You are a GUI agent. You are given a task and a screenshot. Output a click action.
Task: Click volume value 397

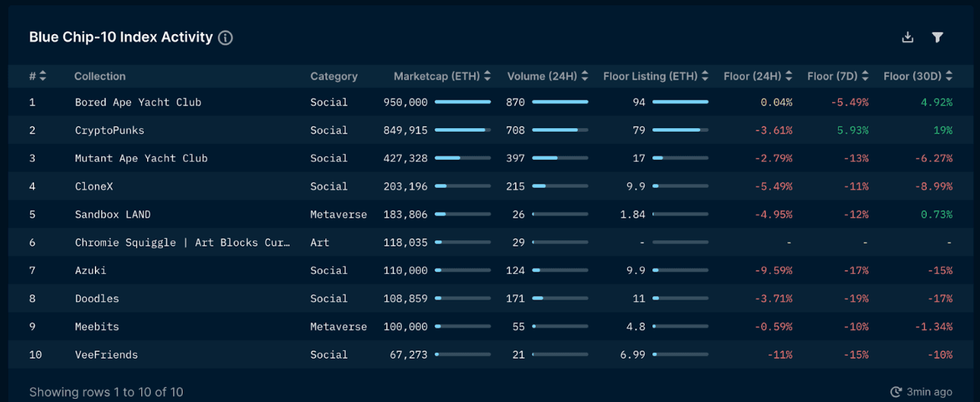tap(516, 159)
